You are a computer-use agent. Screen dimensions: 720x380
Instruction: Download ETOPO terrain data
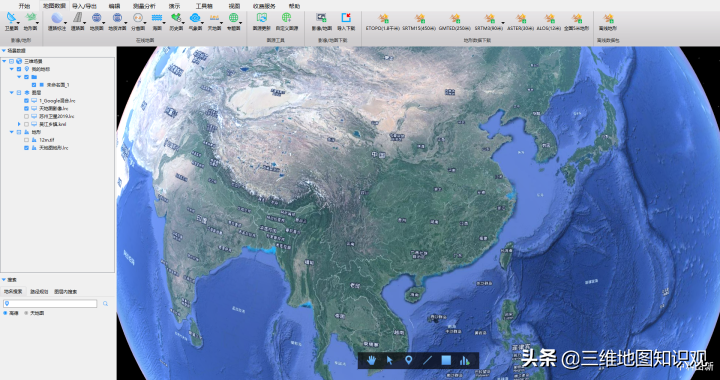(x=383, y=21)
